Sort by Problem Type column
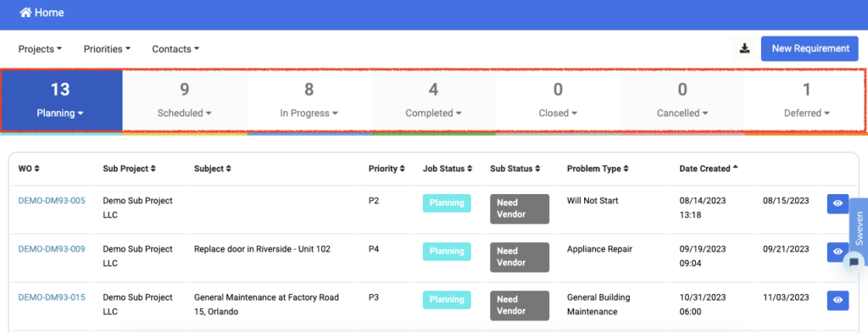The width and height of the screenshot is (868, 333). 598,169
